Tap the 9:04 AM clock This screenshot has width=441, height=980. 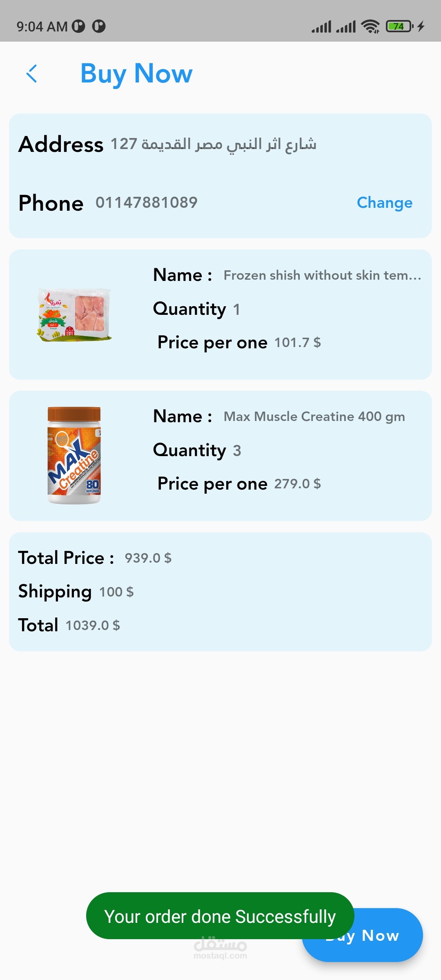click(42, 27)
